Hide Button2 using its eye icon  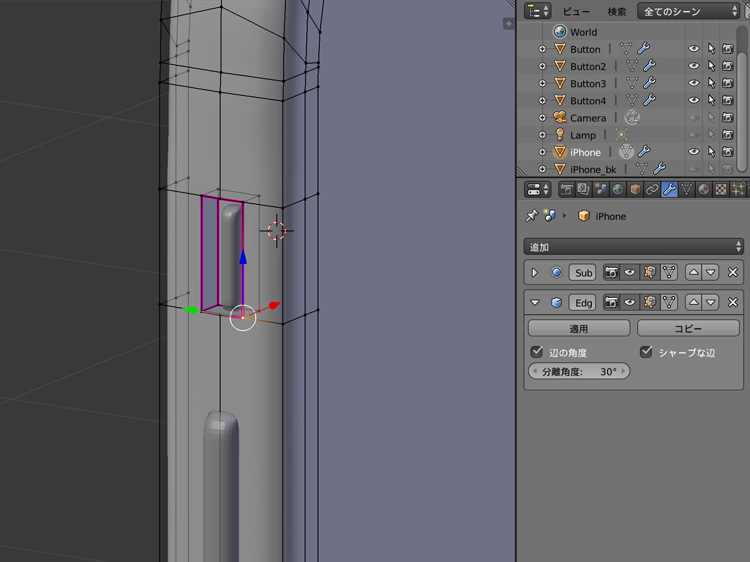693,66
